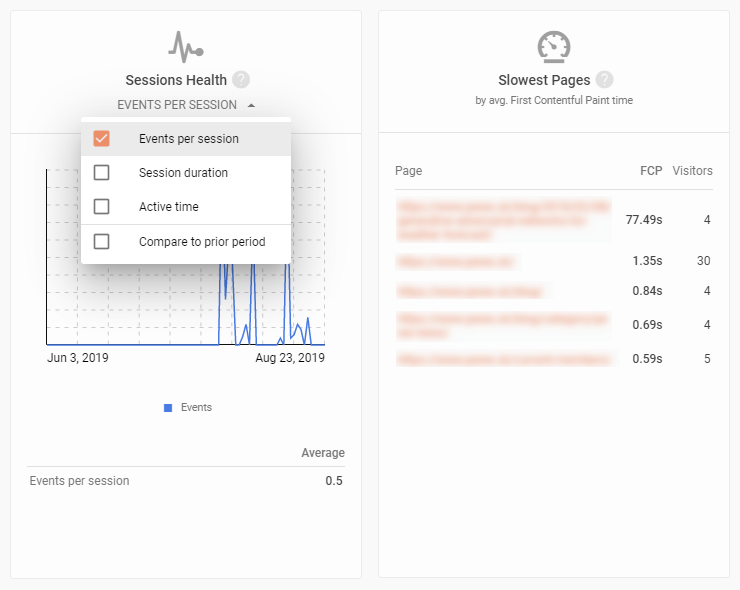The image size is (740, 590).
Task: Select Compare to prior period menu entry
Action: 186,242
